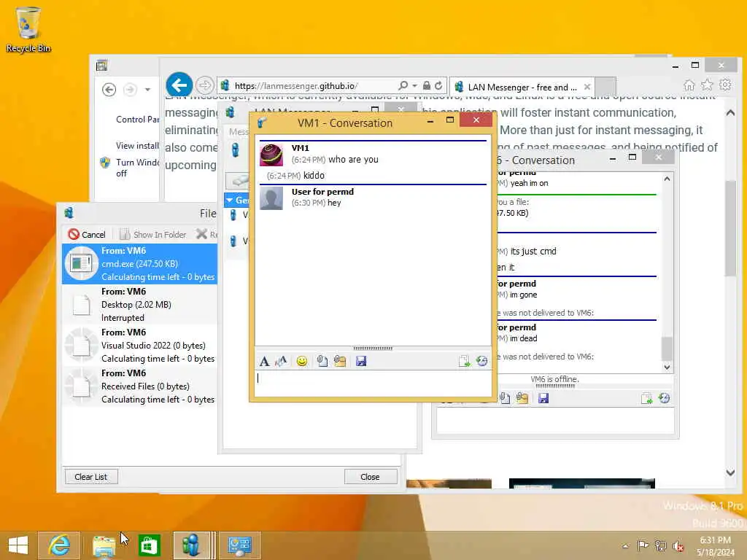Open file transfers icon in VM1 conversation
The height and width of the screenshot is (560, 747).
point(464,362)
